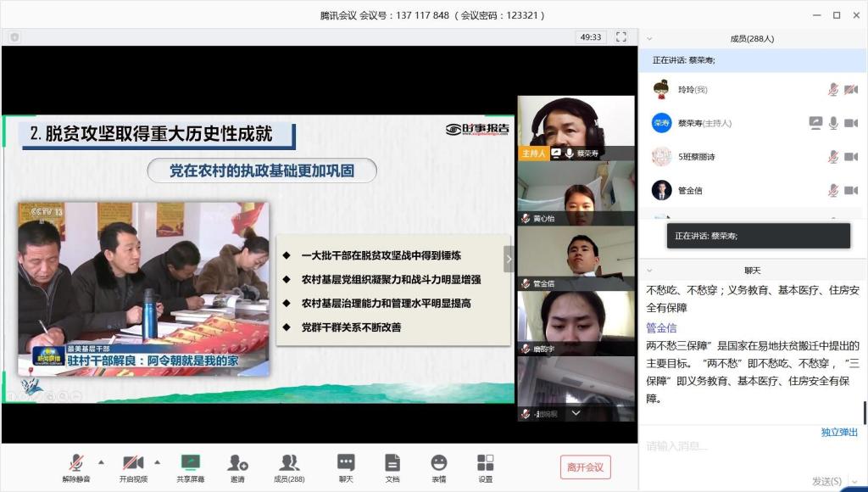Toggle microphone for 玲玲(我)
868x492 pixels.
(x=833, y=89)
